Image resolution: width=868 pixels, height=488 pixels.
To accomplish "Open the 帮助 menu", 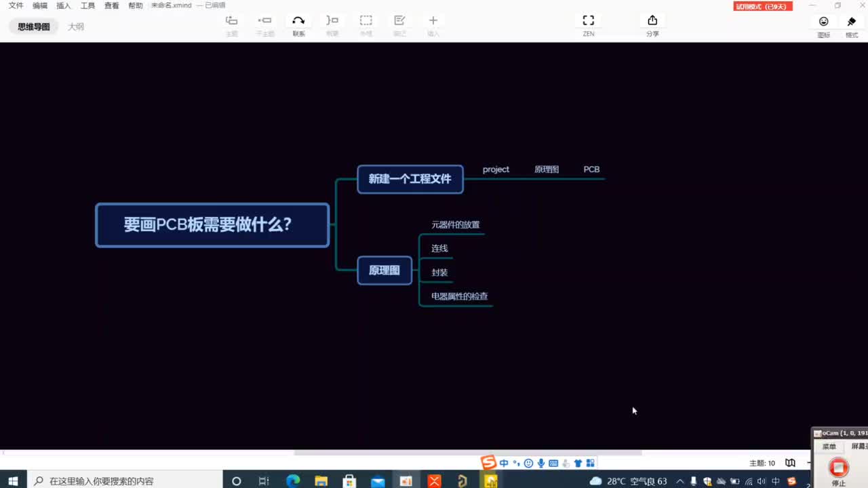I will click(x=136, y=5).
